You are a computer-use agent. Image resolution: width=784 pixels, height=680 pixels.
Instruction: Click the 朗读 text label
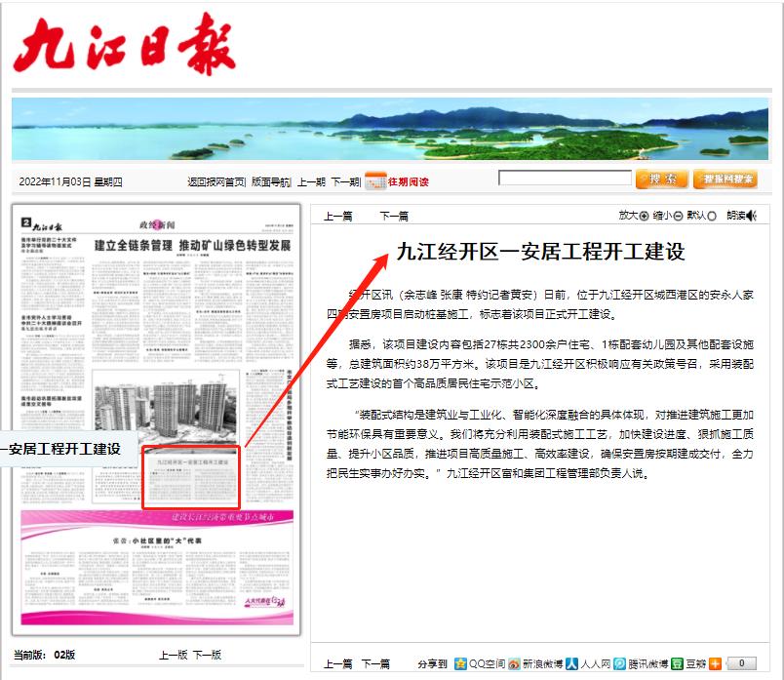(x=736, y=216)
